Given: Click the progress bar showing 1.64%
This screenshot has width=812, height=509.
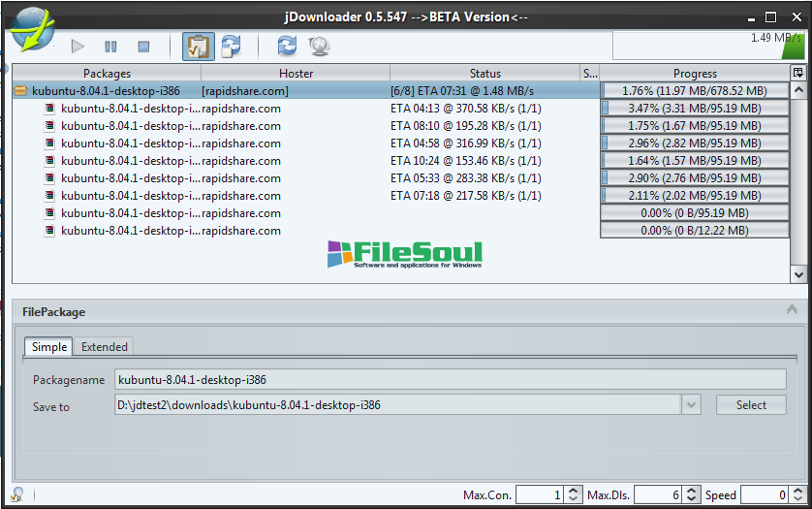Looking at the screenshot, I should [x=695, y=161].
